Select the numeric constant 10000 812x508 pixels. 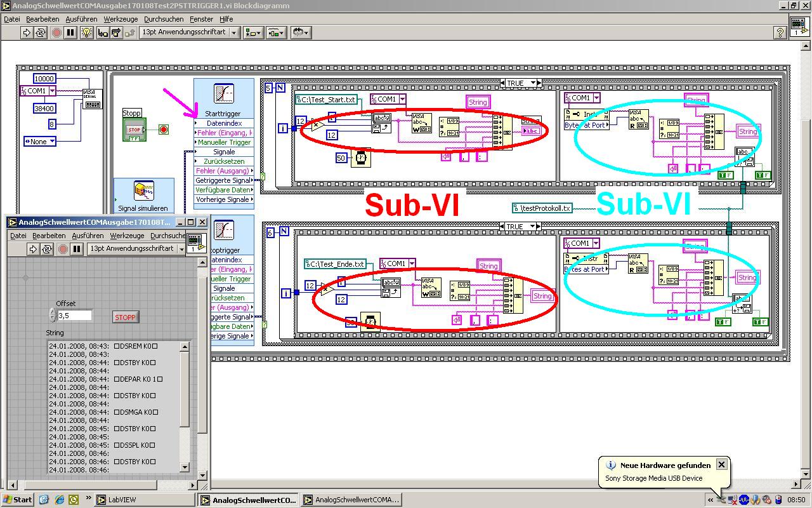(44, 79)
